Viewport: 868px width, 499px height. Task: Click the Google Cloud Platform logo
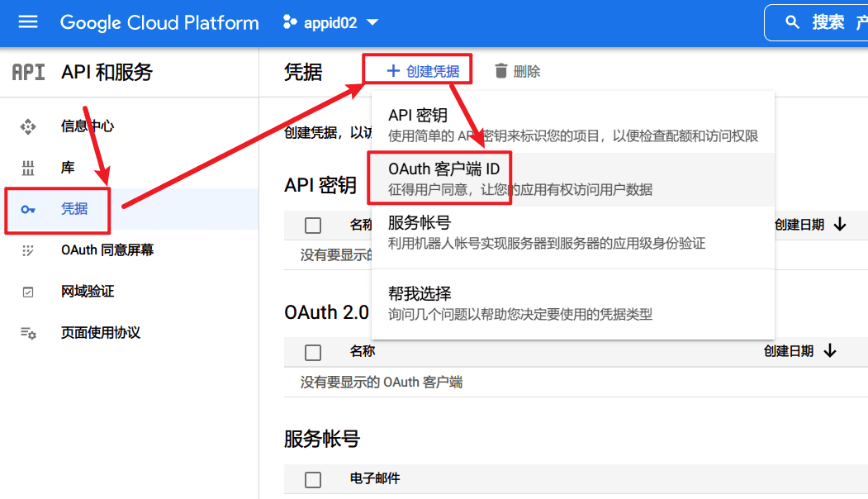[159, 22]
